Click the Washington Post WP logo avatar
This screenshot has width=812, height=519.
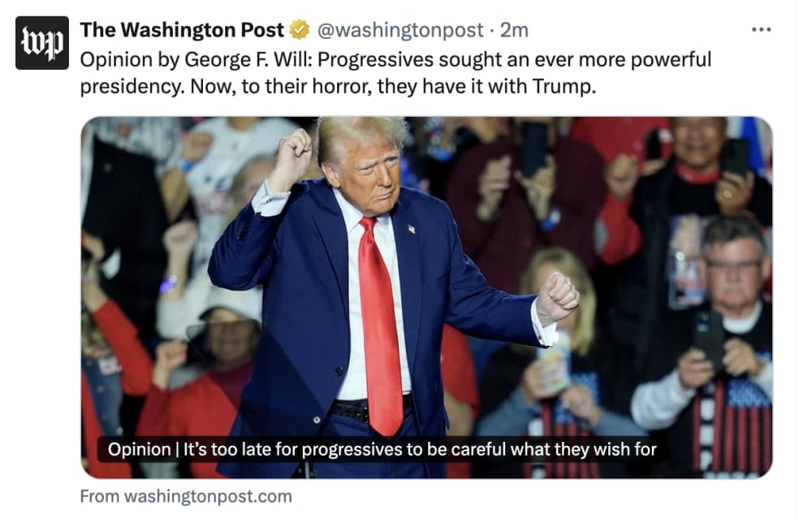pyautogui.click(x=42, y=42)
